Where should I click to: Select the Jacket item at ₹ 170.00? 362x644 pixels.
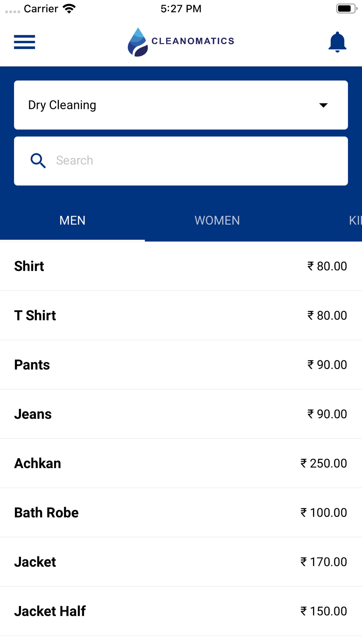point(181,562)
